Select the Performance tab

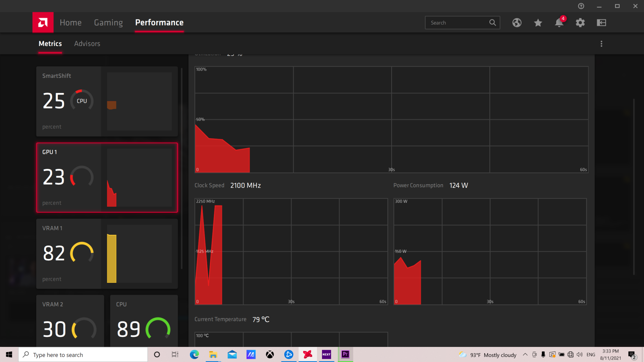159,23
